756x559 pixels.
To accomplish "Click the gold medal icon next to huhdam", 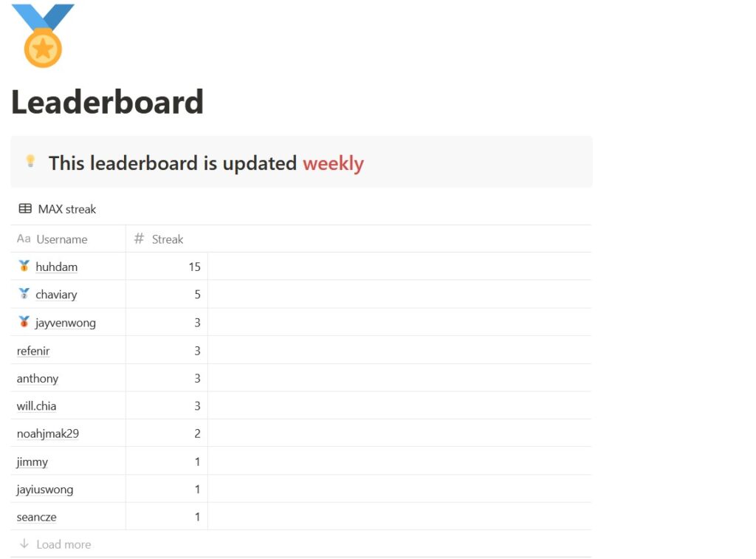I will tap(24, 266).
